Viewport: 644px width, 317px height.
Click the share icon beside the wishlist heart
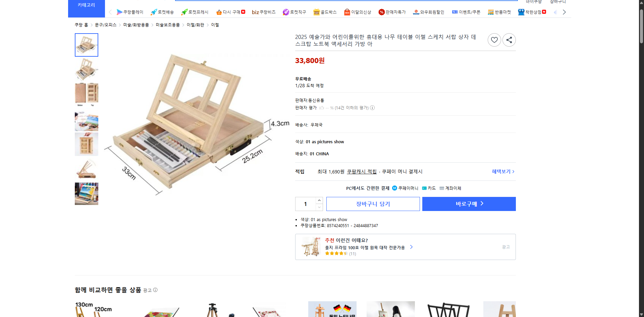(509, 40)
